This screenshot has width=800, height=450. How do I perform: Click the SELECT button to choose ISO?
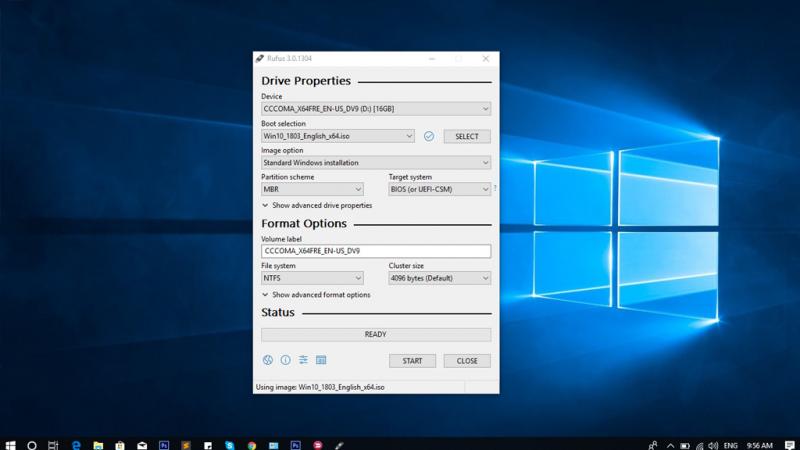[467, 136]
